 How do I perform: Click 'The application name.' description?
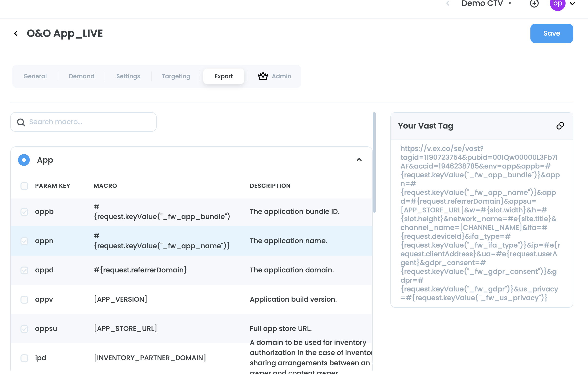click(x=288, y=241)
